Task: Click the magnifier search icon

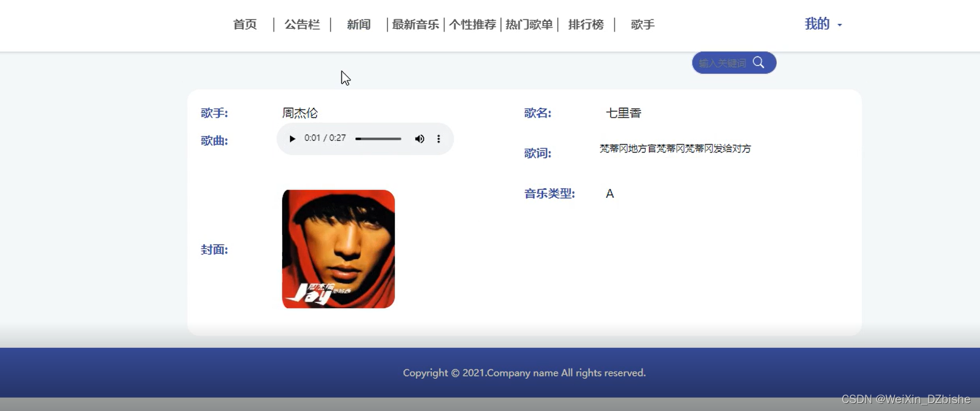Action: (759, 63)
